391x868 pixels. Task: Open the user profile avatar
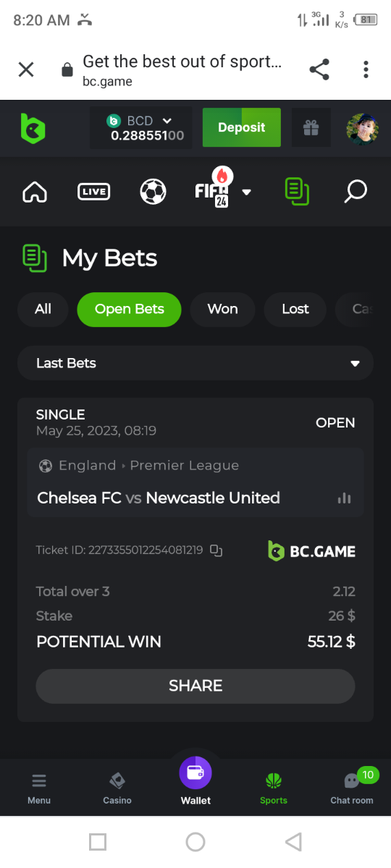click(x=362, y=129)
